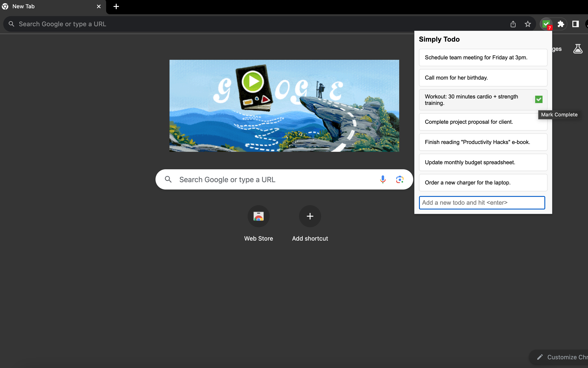Bookmark this tab with the star icon
This screenshot has height=368, width=588.
[528, 24]
